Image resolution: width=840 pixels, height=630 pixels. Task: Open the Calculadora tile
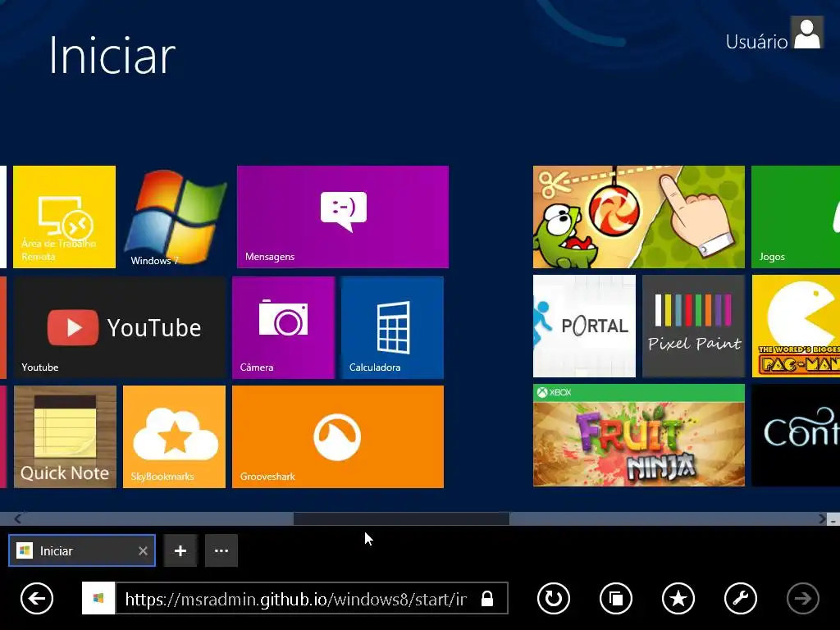coord(392,328)
